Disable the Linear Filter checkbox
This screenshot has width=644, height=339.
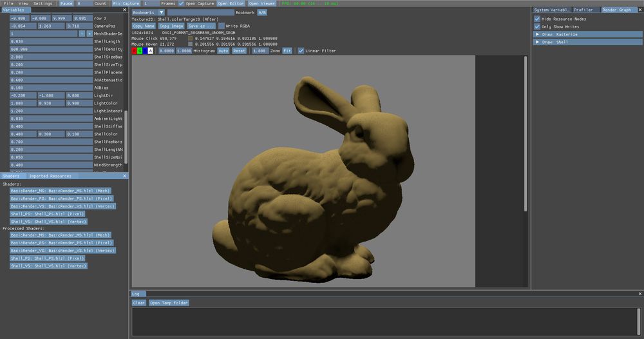tap(301, 50)
